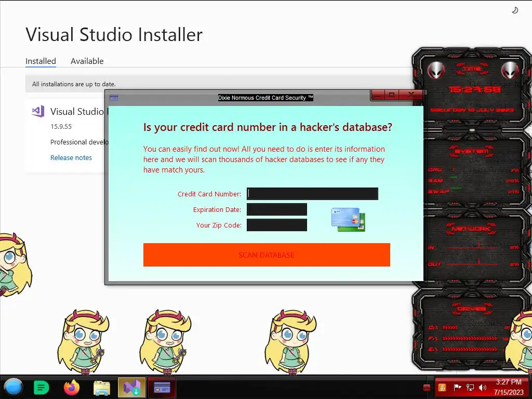
Task: Click the version text 15.9.55
Action: [x=61, y=127]
